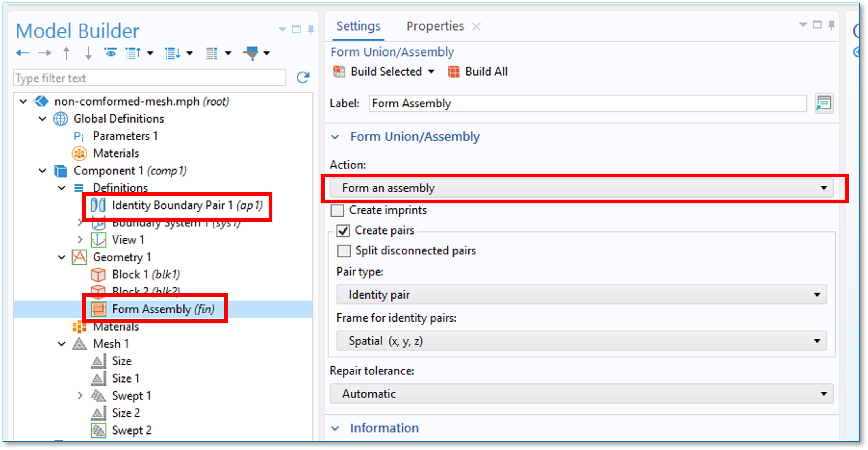Switch to the Settings tab
The height and width of the screenshot is (450, 868).
[358, 26]
